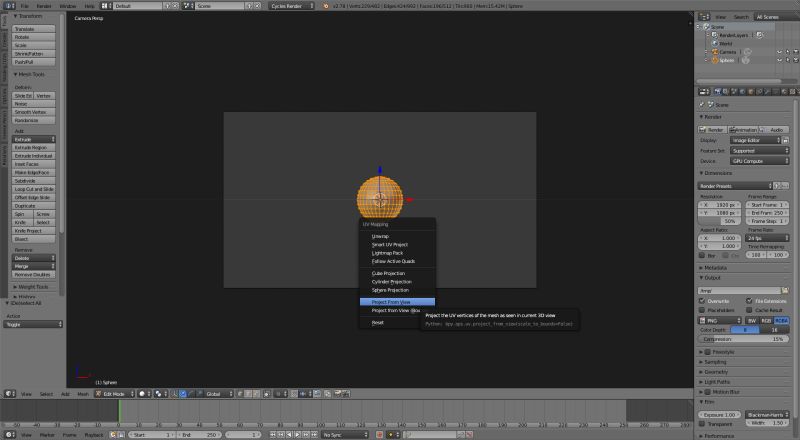Image resolution: width=800 pixels, height=440 pixels.
Task: Click the Camera object icon in outliner
Action: coord(715,52)
